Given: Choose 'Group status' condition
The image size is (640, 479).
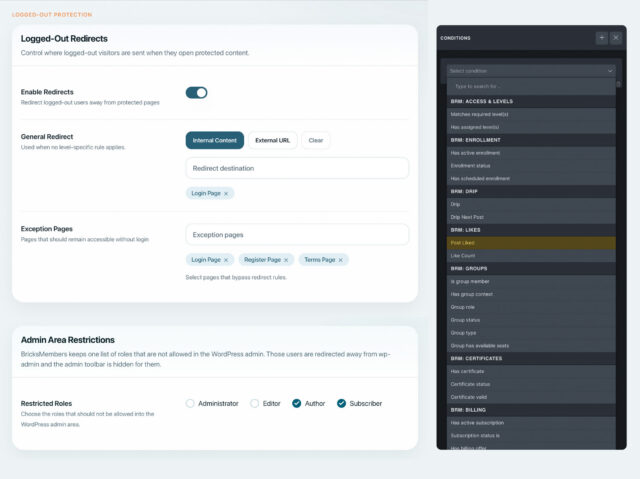Looking at the screenshot, I should pos(531,320).
